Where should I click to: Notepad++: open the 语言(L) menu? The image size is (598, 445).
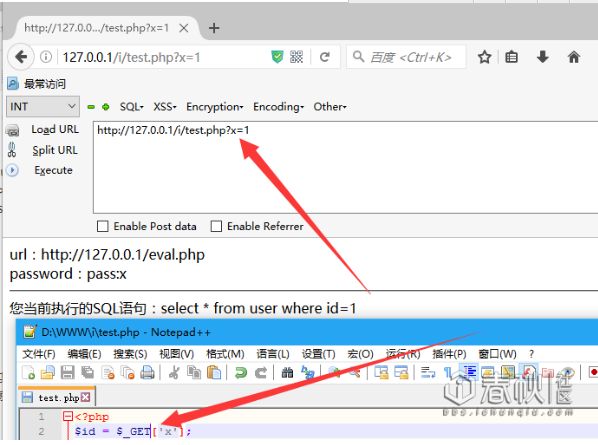pos(273,354)
